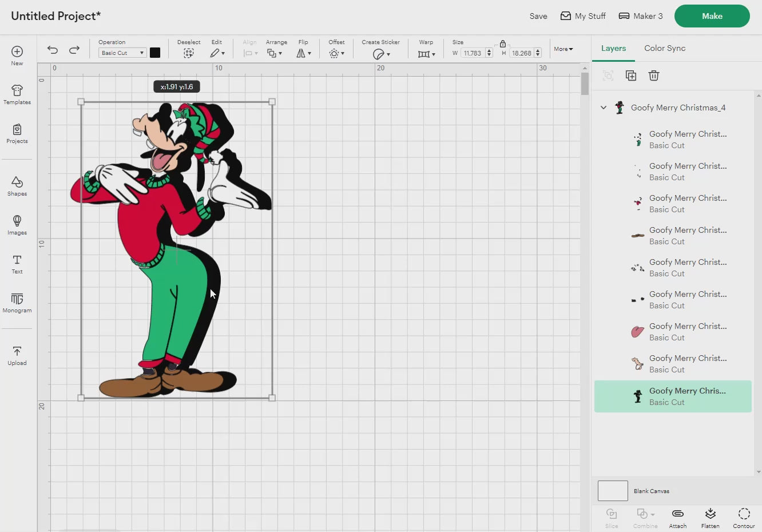
Task: Click the Blank Canvas swatch
Action: coord(613,491)
